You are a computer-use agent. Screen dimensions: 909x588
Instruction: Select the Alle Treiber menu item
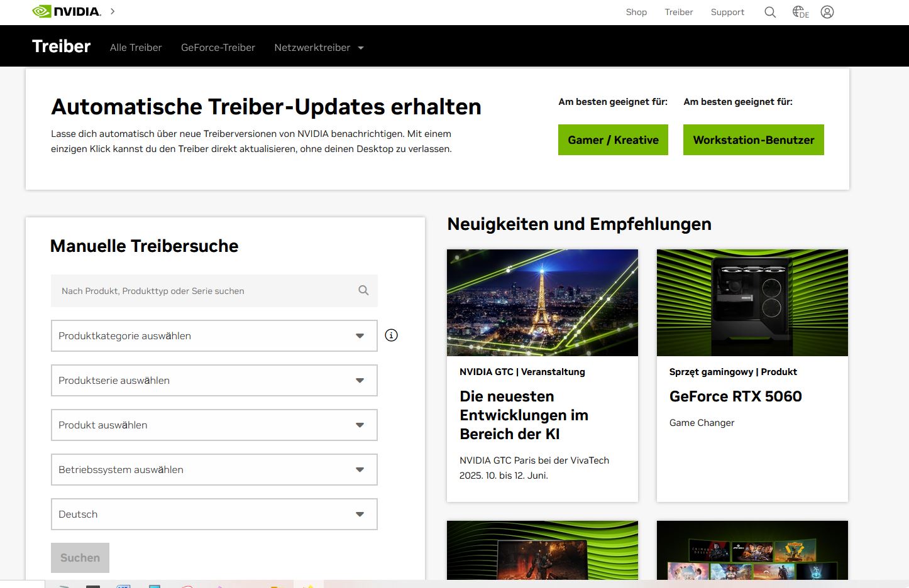click(x=136, y=48)
